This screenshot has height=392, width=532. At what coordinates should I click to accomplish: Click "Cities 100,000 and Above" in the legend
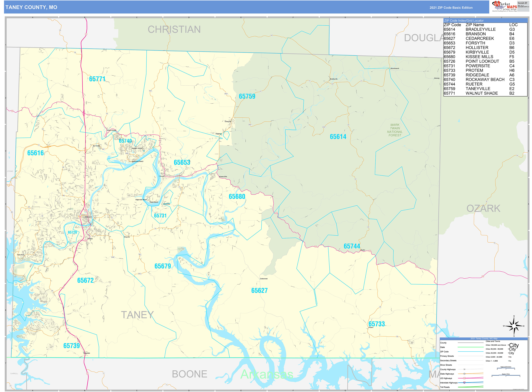(x=496, y=345)
